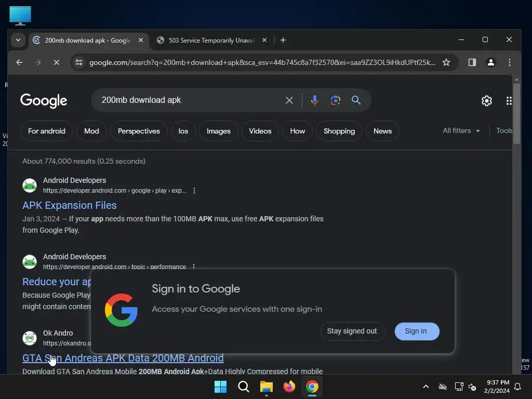Stop page loading with the X button
The height and width of the screenshot is (399, 532).
tap(57, 62)
